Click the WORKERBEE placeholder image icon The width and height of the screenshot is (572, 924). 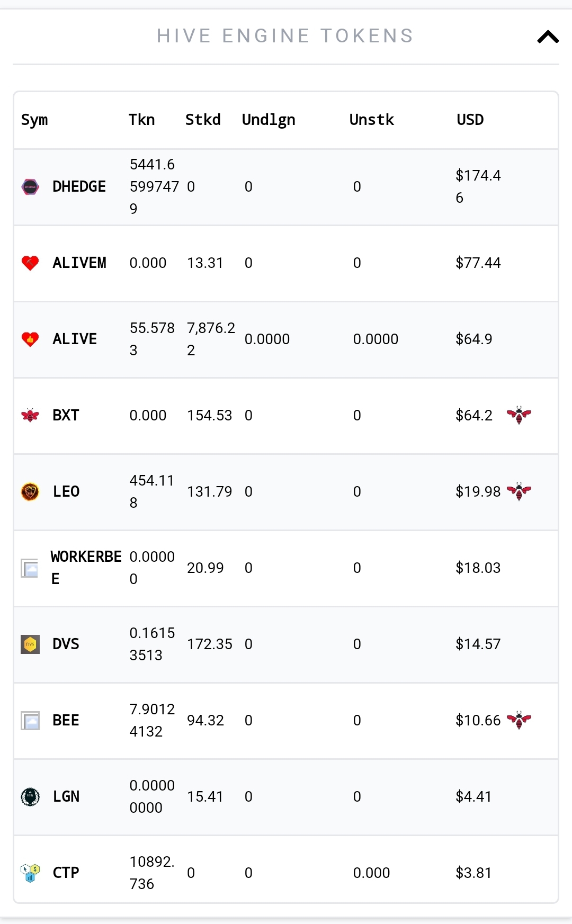[30, 568]
